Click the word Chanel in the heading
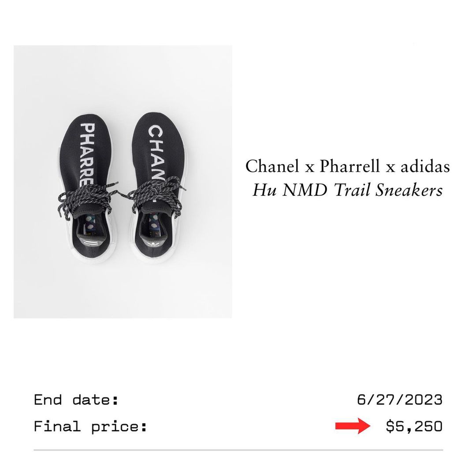476x476 pixels. coord(272,166)
